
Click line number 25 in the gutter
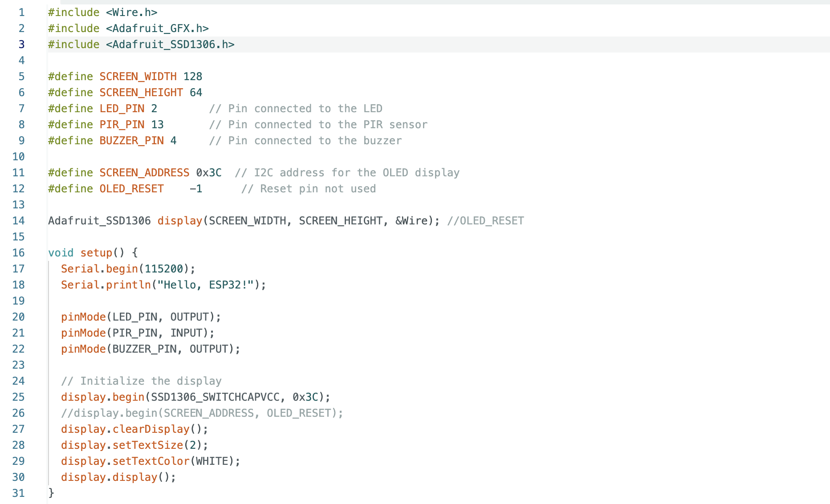(18, 397)
